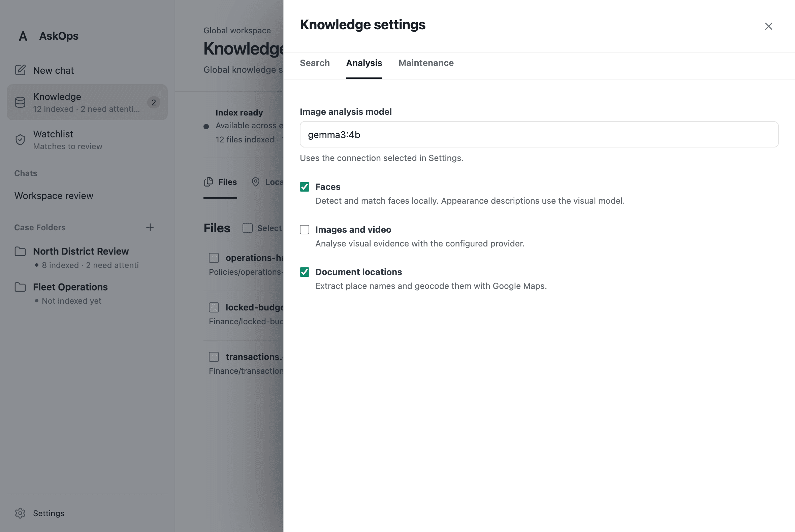Click the Image analysis model label

pos(346,112)
